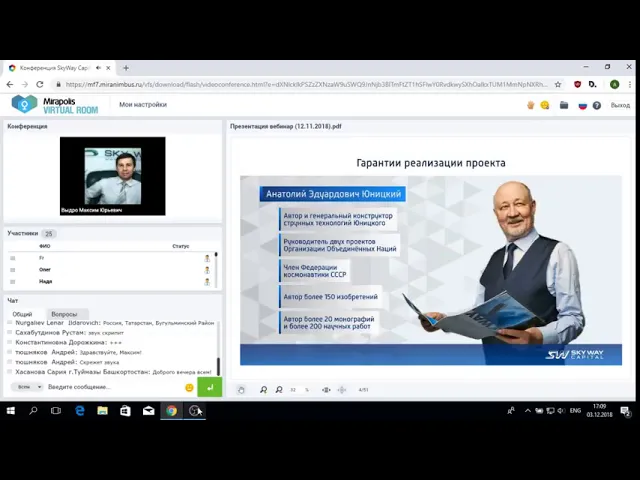Screen dimensions: 640x480
Task: Check the box beside Nurgaliev Lenar message
Action: point(10,322)
